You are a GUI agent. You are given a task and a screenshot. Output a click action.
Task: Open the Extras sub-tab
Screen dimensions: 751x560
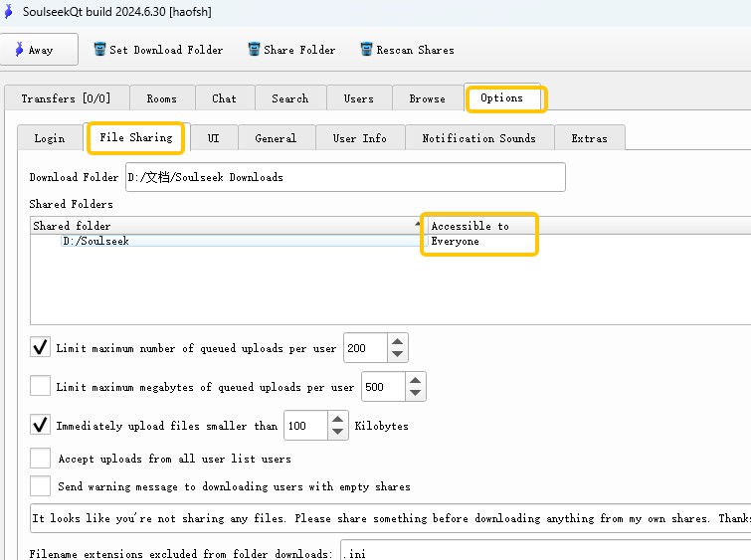coord(590,138)
